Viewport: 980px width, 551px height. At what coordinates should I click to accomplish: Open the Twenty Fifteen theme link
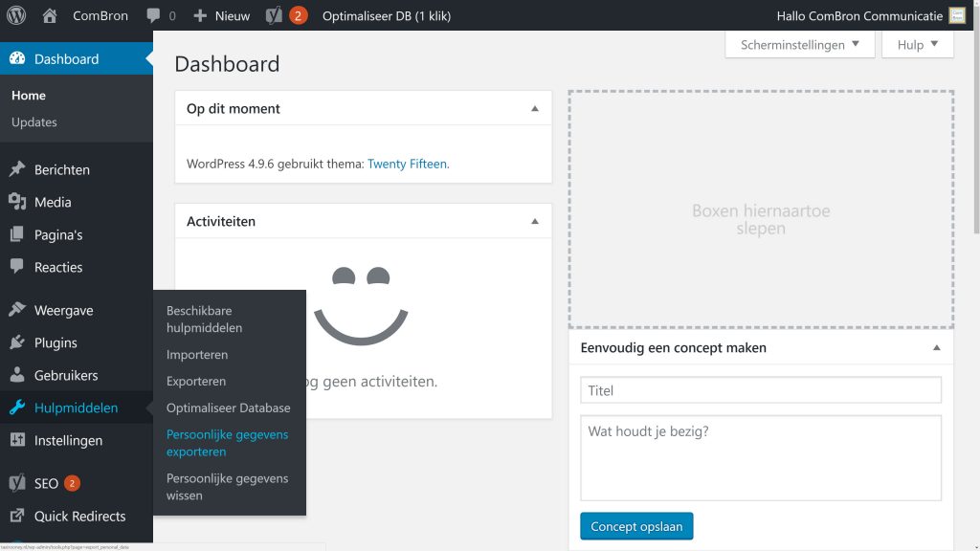coord(408,164)
